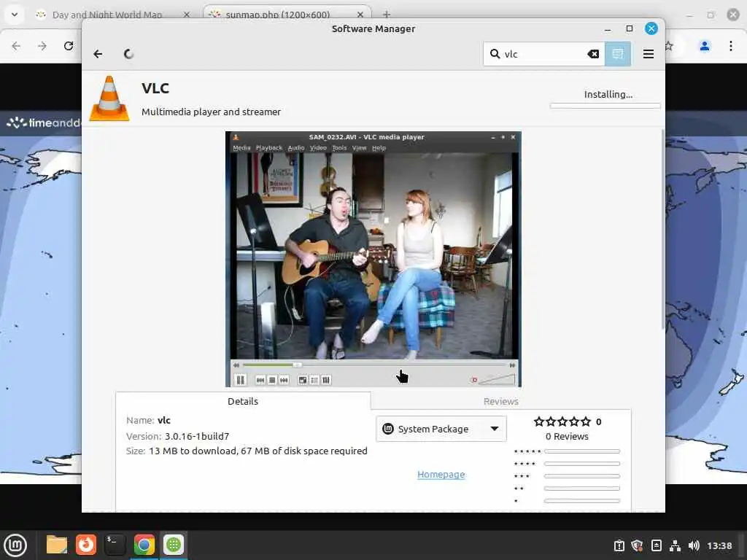The width and height of the screenshot is (747, 560).
Task: Click the size line '13 MB to download'
Action: [x=247, y=451]
